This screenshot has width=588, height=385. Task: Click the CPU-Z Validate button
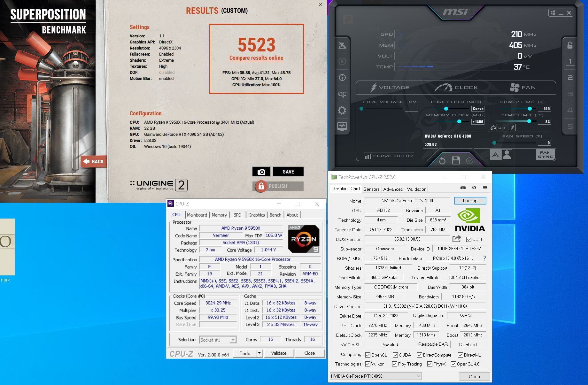(279, 353)
